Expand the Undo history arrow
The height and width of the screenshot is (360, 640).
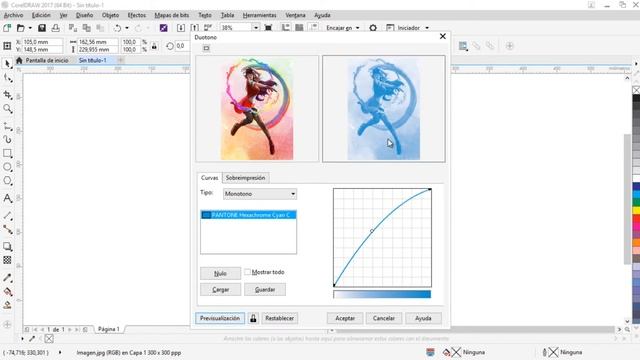pos(127,28)
